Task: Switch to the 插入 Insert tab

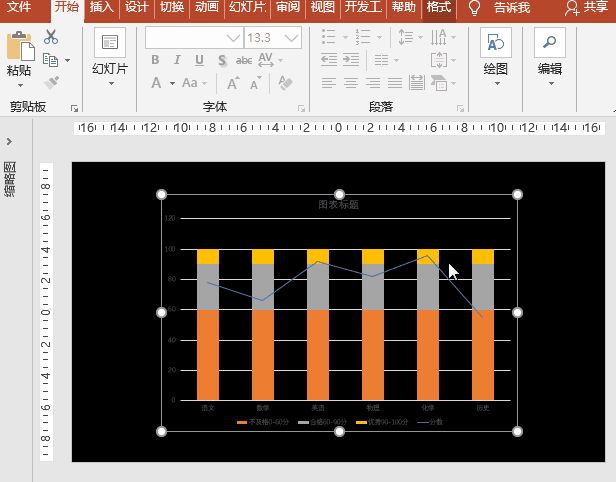Action: (101, 7)
